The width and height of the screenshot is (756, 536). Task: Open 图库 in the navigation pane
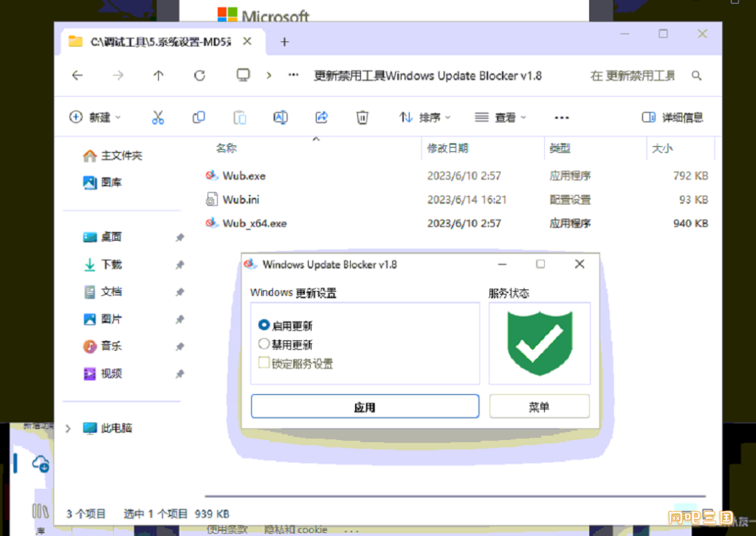pyautogui.click(x=102, y=182)
